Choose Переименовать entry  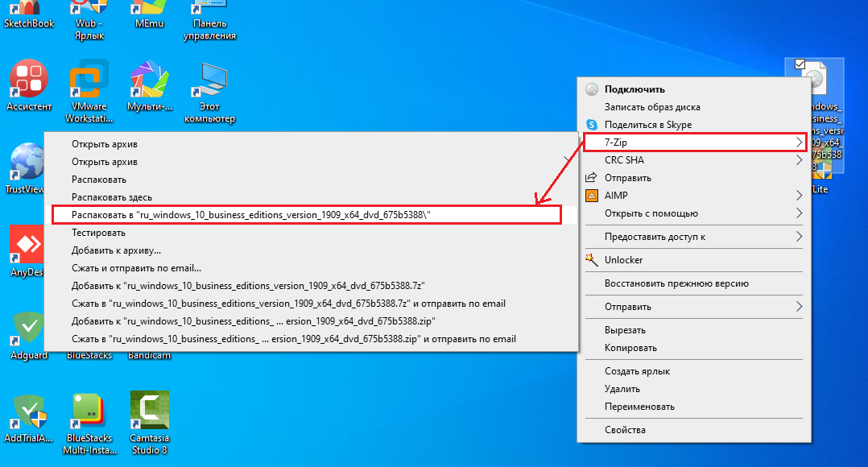coord(694,406)
